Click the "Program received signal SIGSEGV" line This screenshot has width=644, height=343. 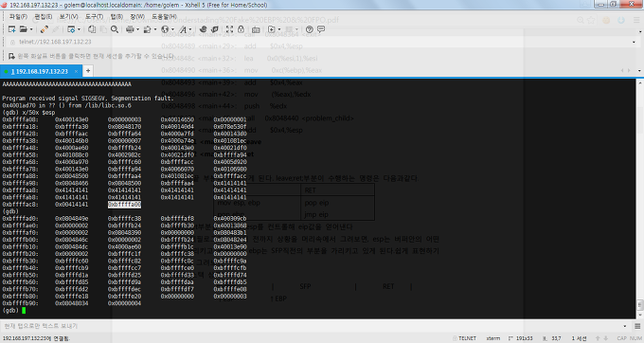click(x=88, y=99)
